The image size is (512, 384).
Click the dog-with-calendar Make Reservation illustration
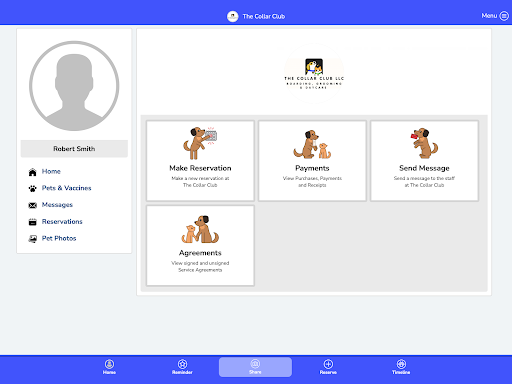pos(200,143)
